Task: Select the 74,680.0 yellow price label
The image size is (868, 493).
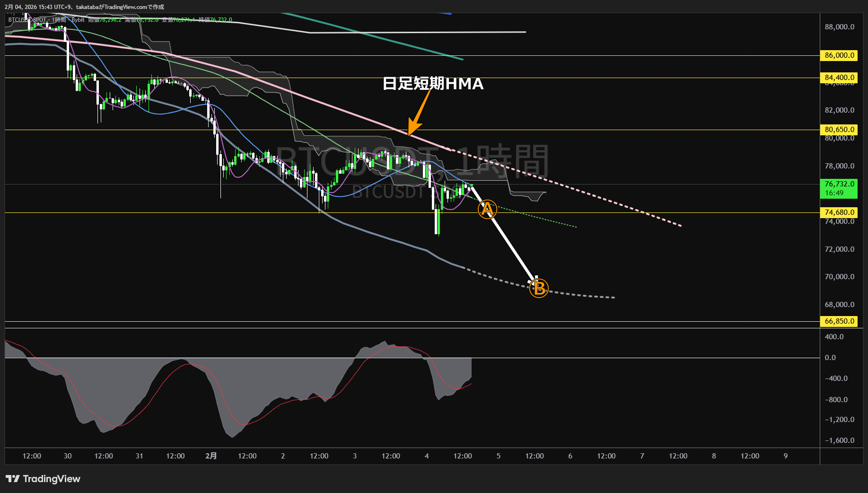Action: [x=839, y=212]
